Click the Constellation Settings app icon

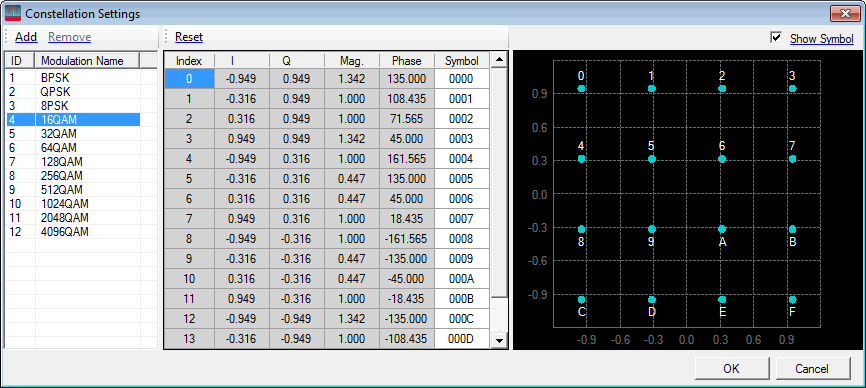coord(13,13)
